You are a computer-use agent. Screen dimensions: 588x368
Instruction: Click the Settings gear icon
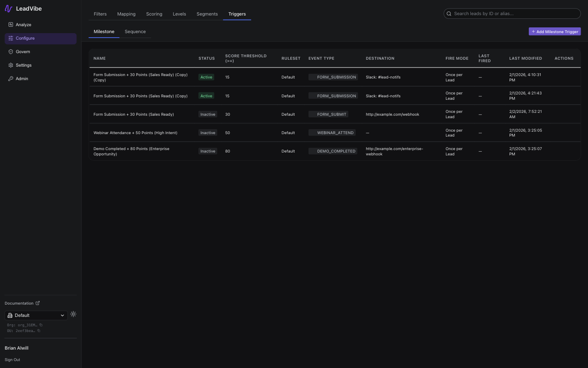point(11,65)
